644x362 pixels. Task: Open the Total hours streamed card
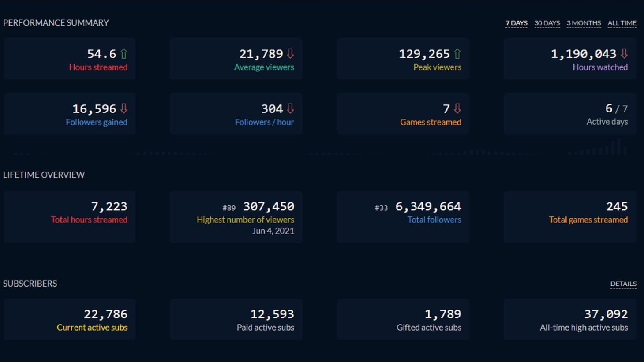point(69,217)
